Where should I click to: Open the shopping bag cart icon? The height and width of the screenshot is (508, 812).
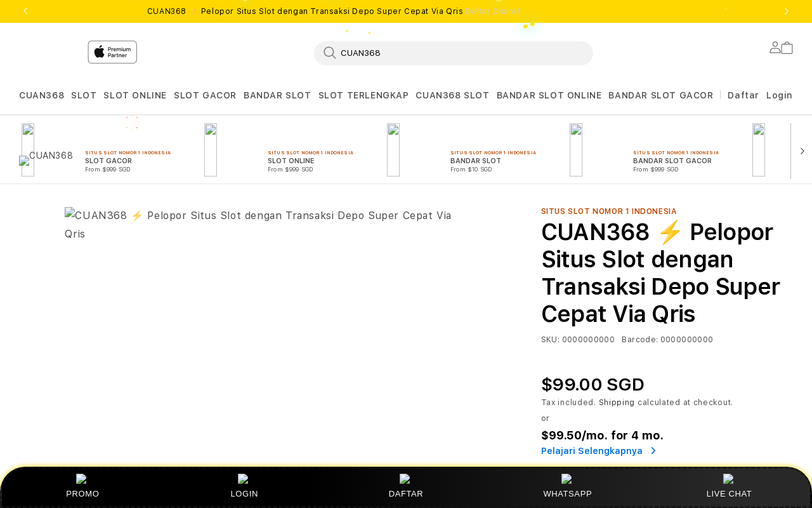pos(787,48)
